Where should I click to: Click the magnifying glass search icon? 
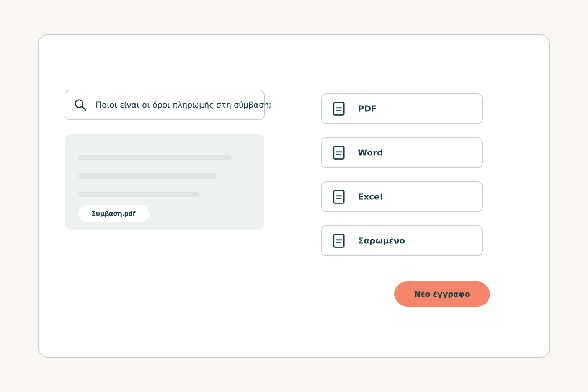click(80, 105)
